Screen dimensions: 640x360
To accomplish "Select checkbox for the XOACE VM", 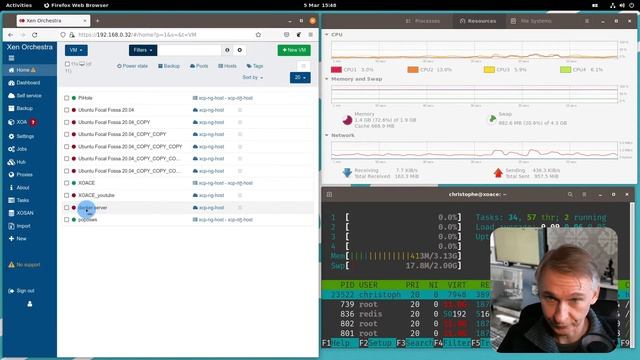I will pyautogui.click(x=67, y=183).
